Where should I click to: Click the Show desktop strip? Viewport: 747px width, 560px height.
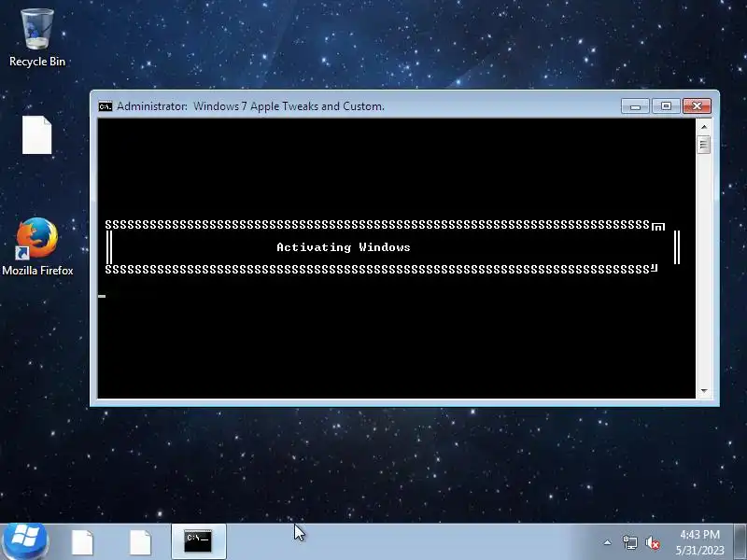coord(740,542)
